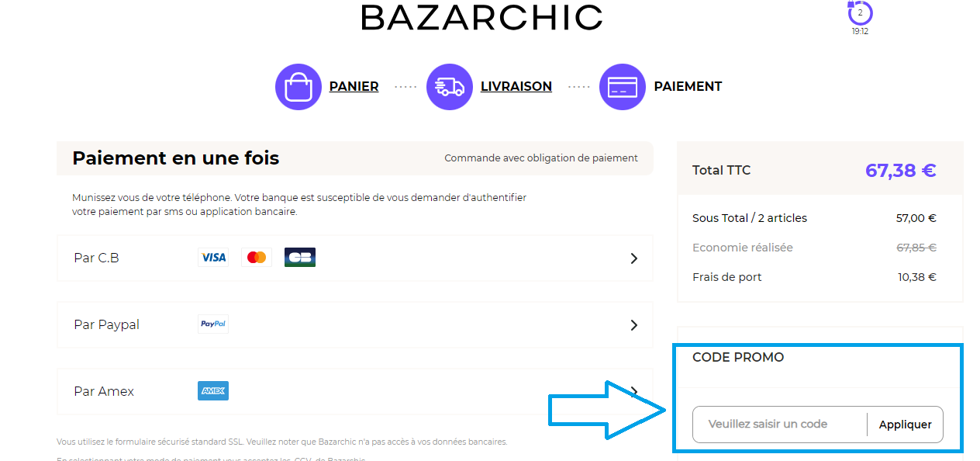
Task: Click the CODE PROMO heading
Action: point(738,358)
